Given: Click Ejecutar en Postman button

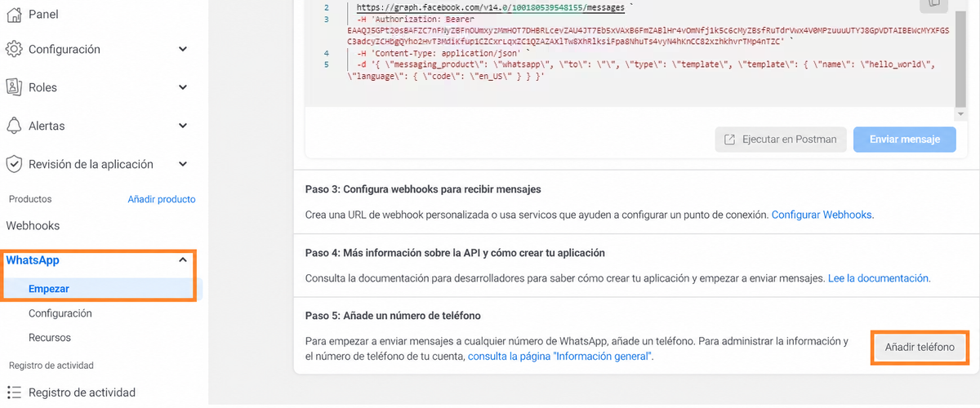Looking at the screenshot, I should pyautogui.click(x=779, y=140).
